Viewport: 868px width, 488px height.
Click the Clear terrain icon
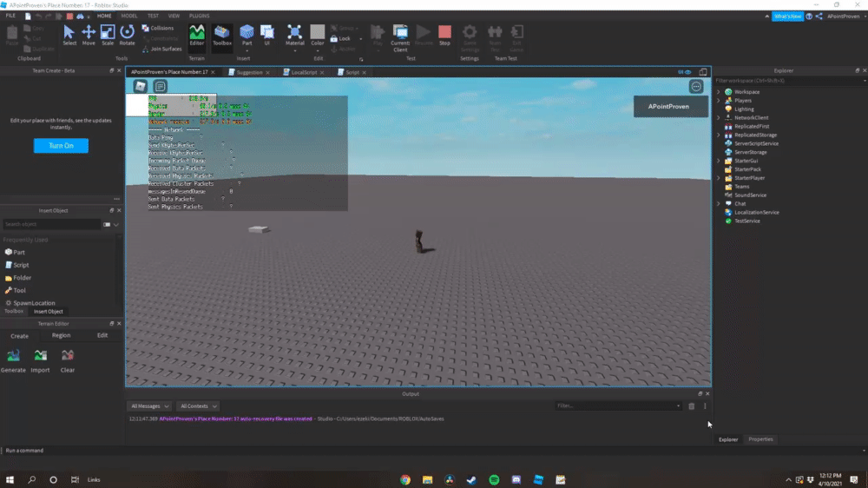[68, 360]
